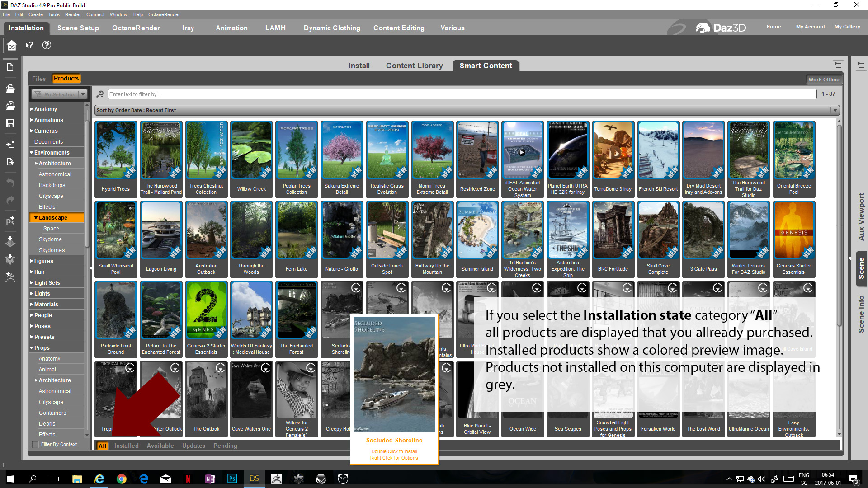Click the Open file folder icon
Image resolution: width=868 pixels, height=488 pixels.
tap(10, 89)
